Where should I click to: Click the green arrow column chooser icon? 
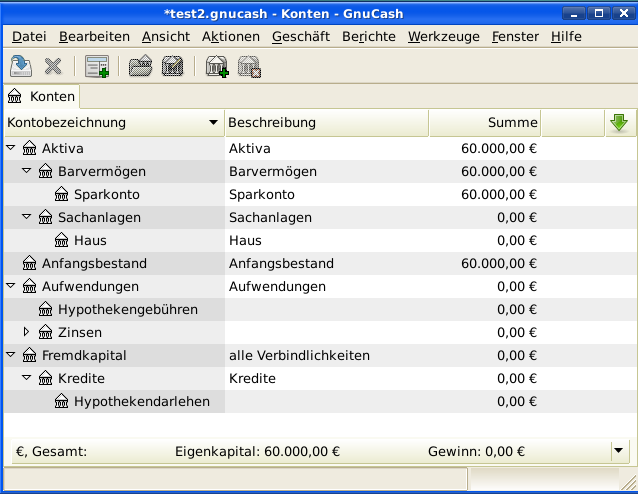[619, 122]
